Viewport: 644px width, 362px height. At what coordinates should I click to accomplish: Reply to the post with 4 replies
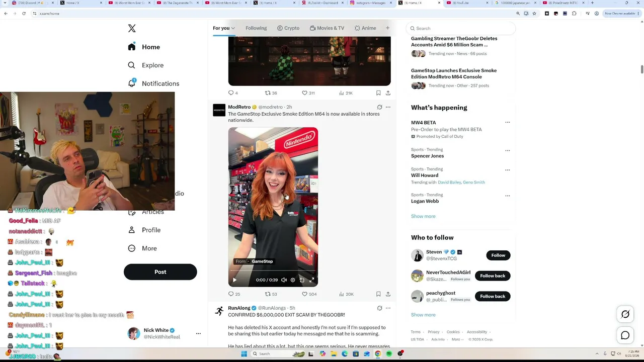(x=233, y=93)
